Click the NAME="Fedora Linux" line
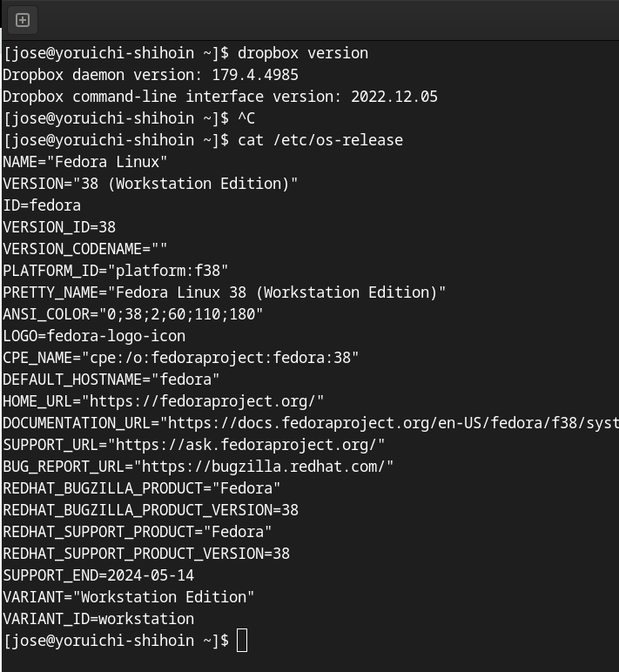 click(85, 162)
